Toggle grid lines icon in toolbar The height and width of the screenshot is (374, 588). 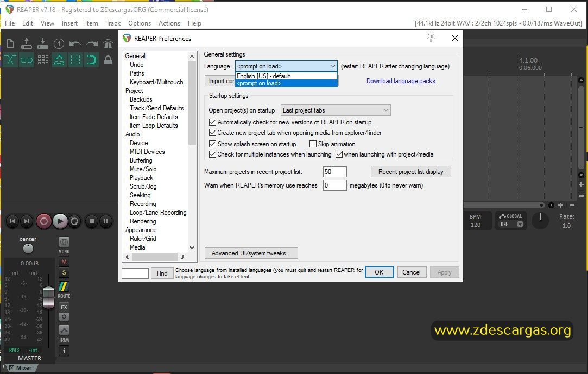coord(75,60)
